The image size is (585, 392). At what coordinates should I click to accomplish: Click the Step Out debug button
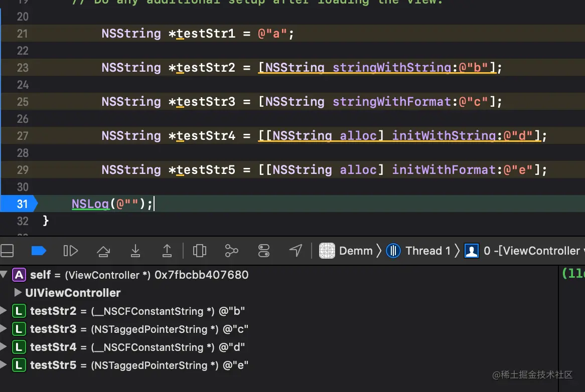167,251
